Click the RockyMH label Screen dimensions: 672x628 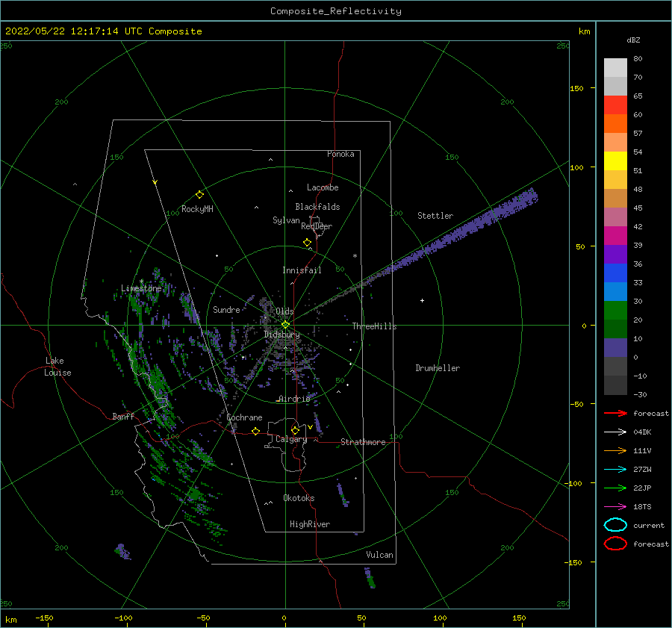point(197,209)
